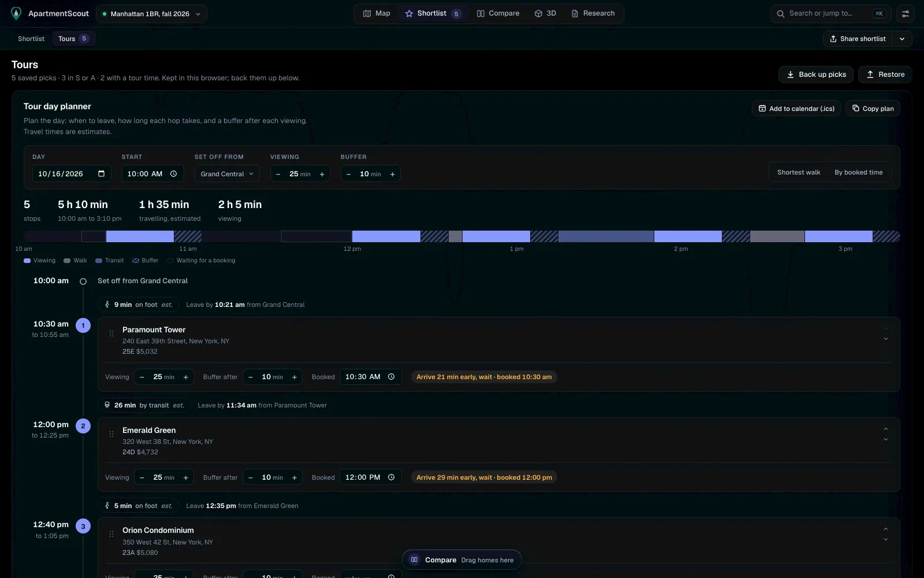Decrease the default Viewing minutes in planner settings
Image resolution: width=924 pixels, height=578 pixels.
tap(278, 174)
